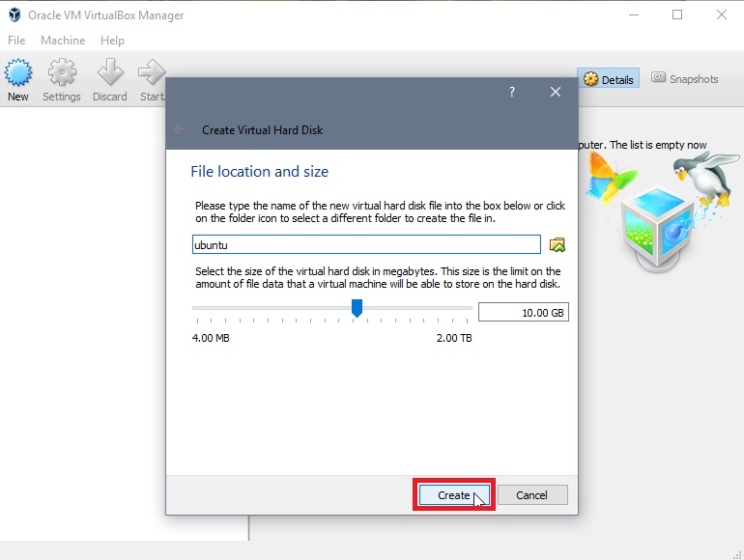Click the Start toolbar arrow icon
Viewport: 744px width, 560px height.
(152, 72)
